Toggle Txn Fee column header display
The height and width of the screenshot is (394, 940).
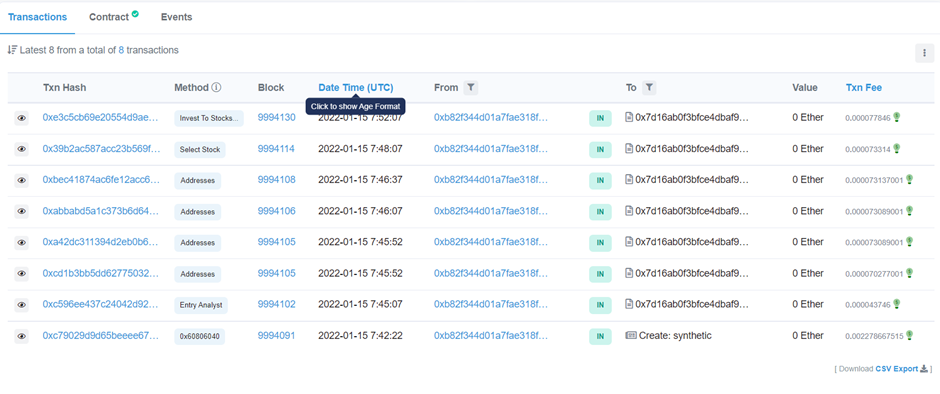864,88
